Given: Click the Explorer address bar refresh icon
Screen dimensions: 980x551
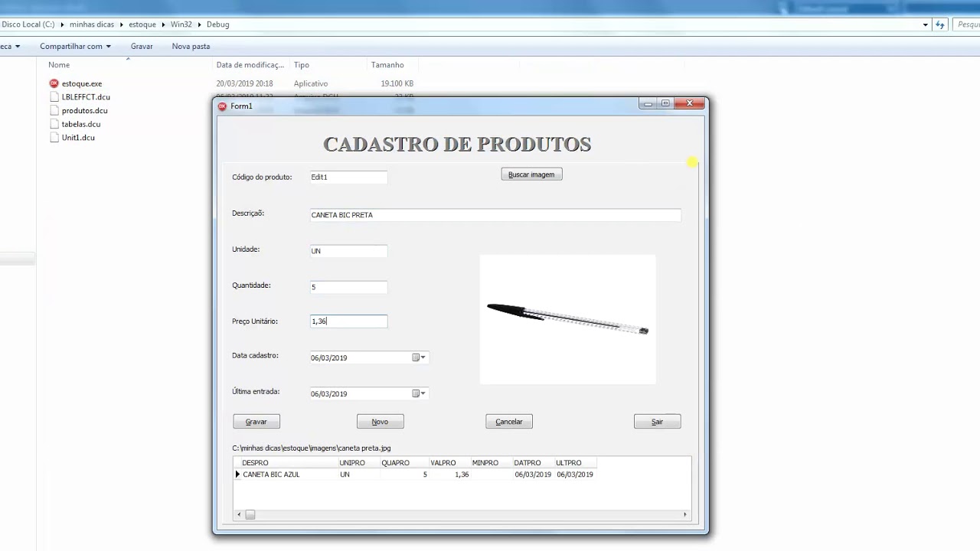Looking at the screenshot, I should point(940,24).
